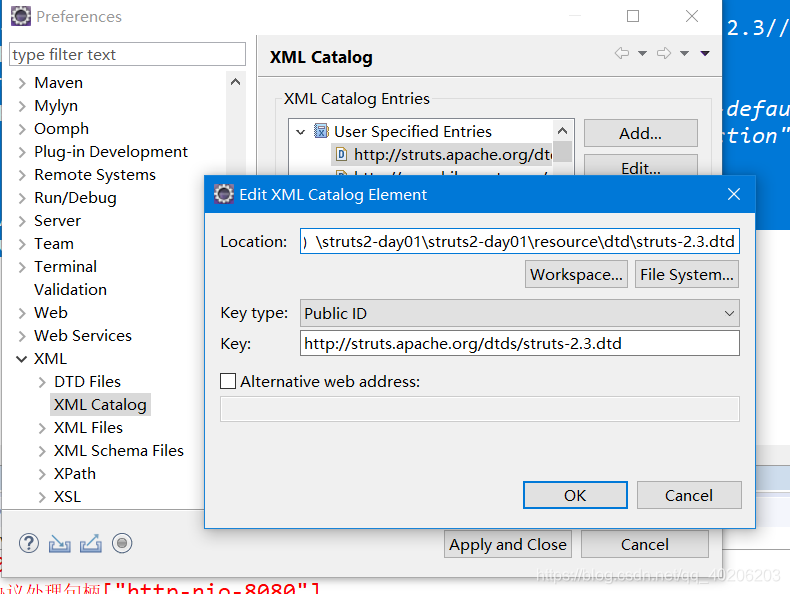Open the XML Catalog view menu arrow

click(x=705, y=53)
